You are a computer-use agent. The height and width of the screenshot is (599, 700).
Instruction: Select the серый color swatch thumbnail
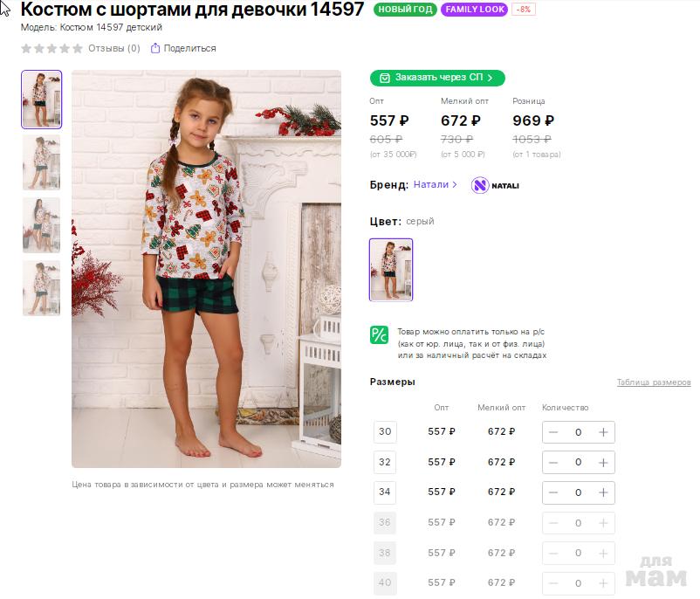pyautogui.click(x=391, y=270)
